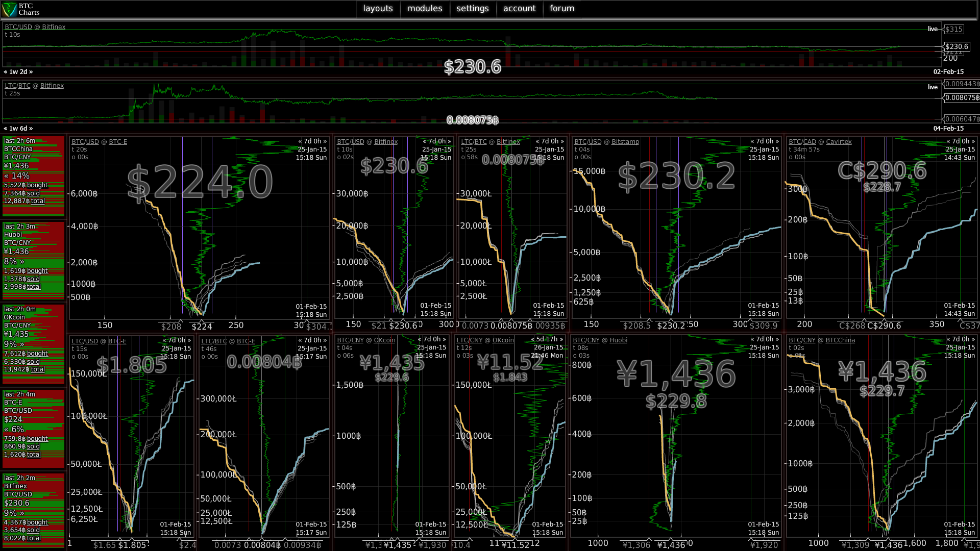Change « 7d 0h » range on BTC/CAD Cavirtex chart

[x=961, y=141]
